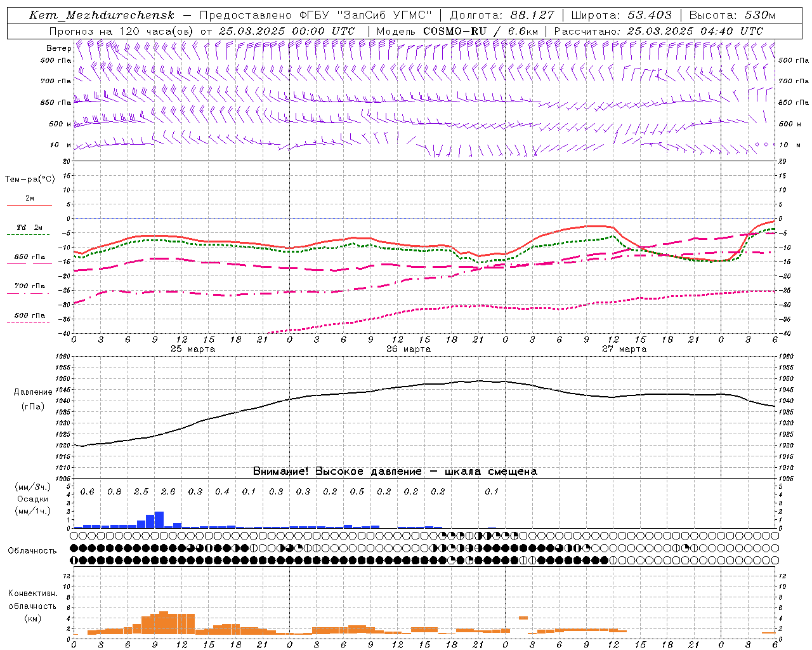Select the text Предоставлено ФГБУ "ЗапСиб УГМС"

tap(315, 15)
